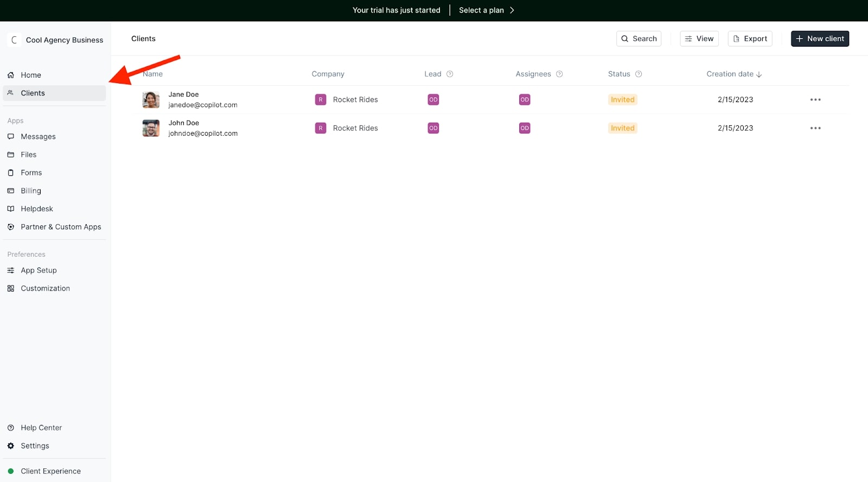This screenshot has height=482, width=868.
Task: Go to Billing in the sidebar
Action: (31, 191)
